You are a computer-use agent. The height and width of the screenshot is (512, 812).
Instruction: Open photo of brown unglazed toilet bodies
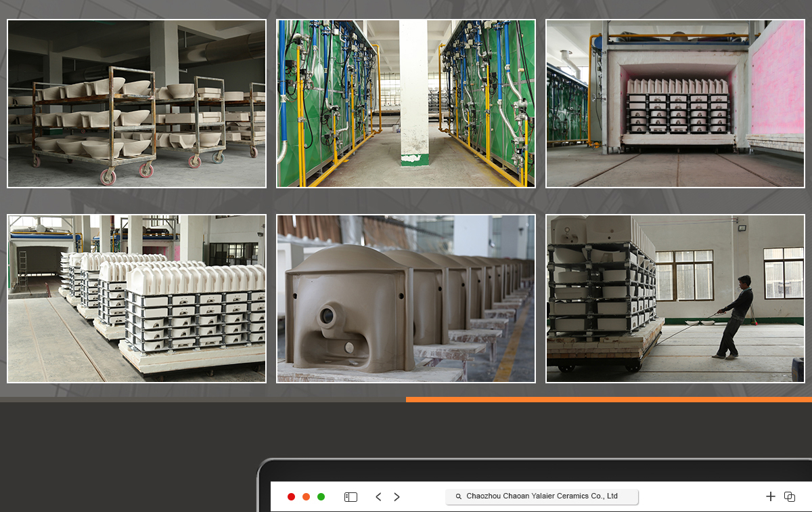406,299
